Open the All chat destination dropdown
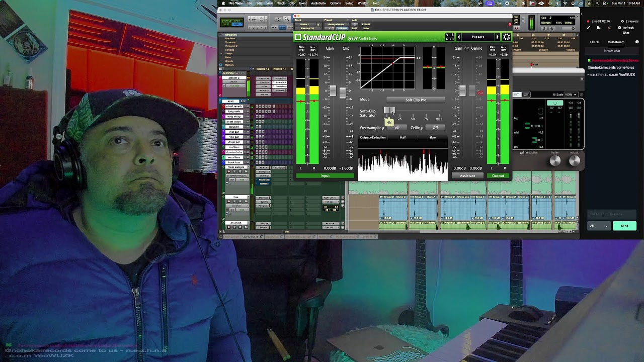Image resolution: width=644 pixels, height=362 pixels. click(599, 226)
